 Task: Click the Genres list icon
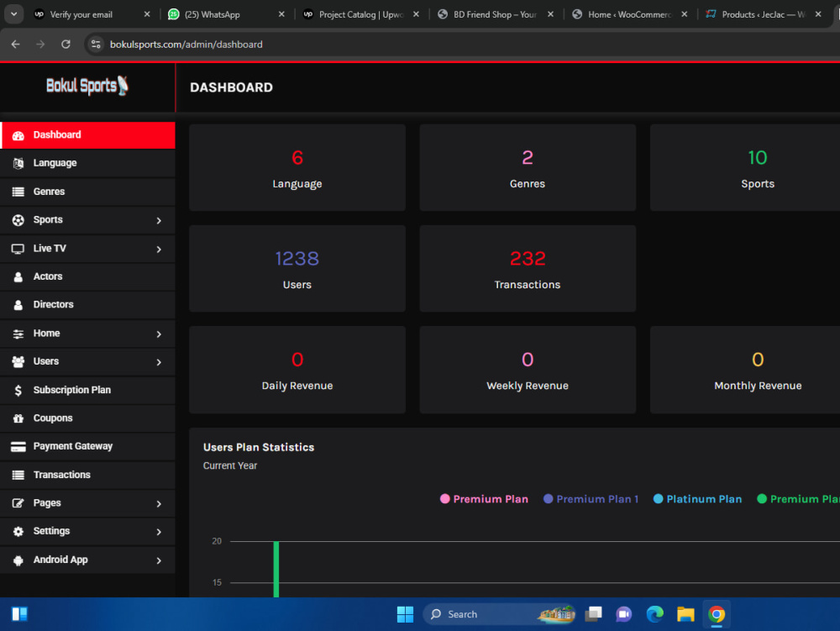(x=18, y=192)
